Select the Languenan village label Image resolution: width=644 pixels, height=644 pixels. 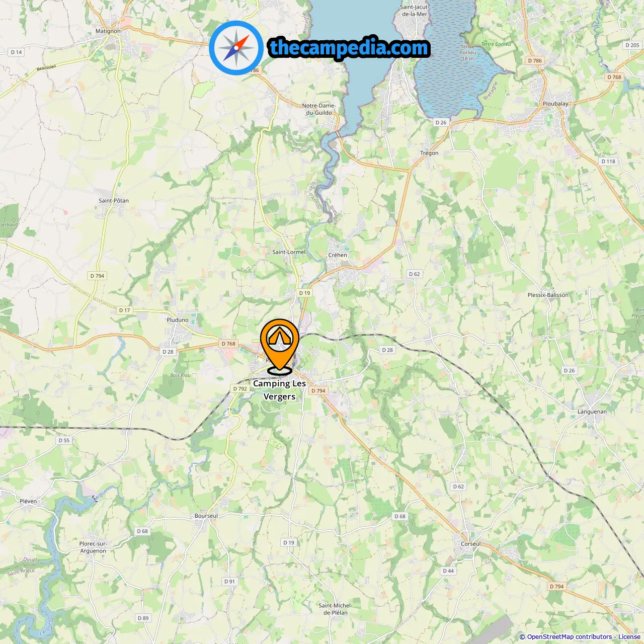click(592, 412)
